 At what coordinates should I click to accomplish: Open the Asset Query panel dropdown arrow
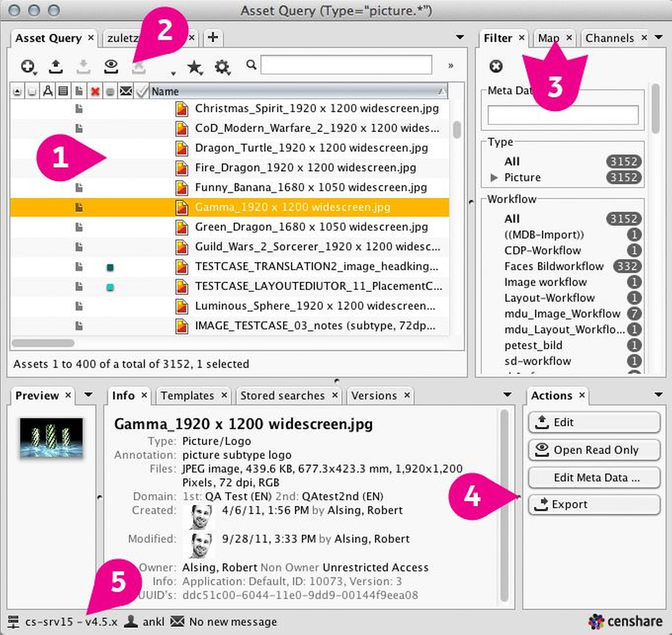[x=460, y=37]
